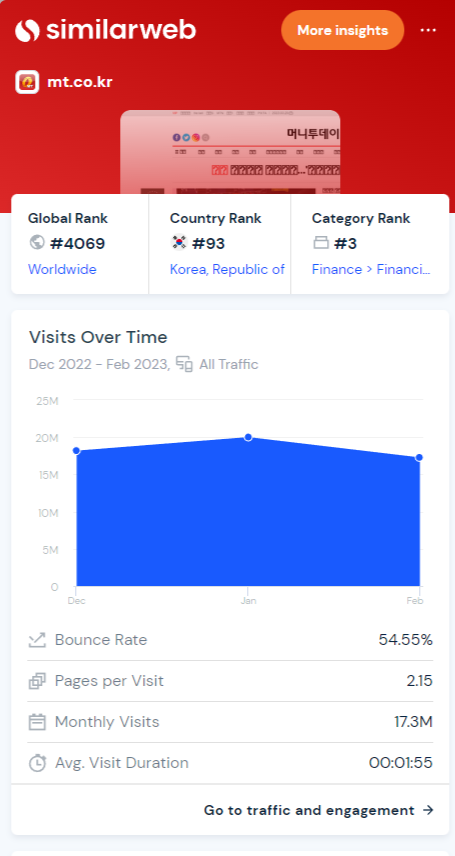The width and height of the screenshot is (455, 856).
Task: Click the More insights button
Action: pos(342,30)
